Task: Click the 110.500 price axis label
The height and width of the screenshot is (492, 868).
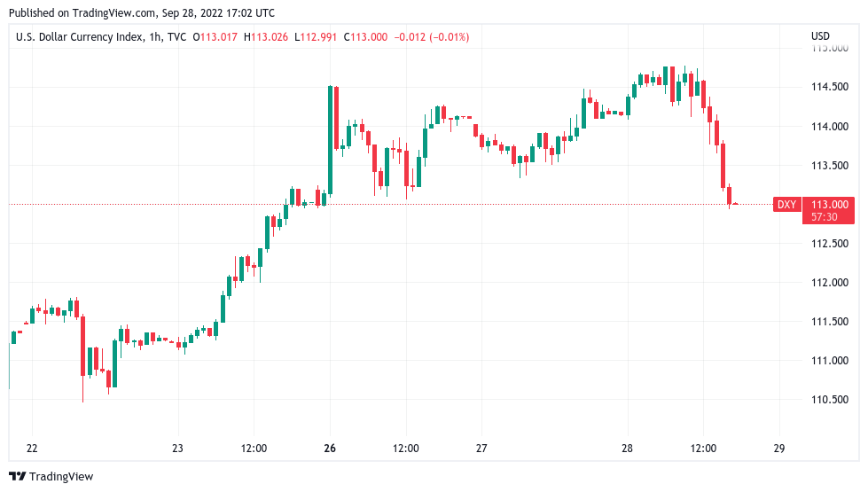Action: coord(829,400)
